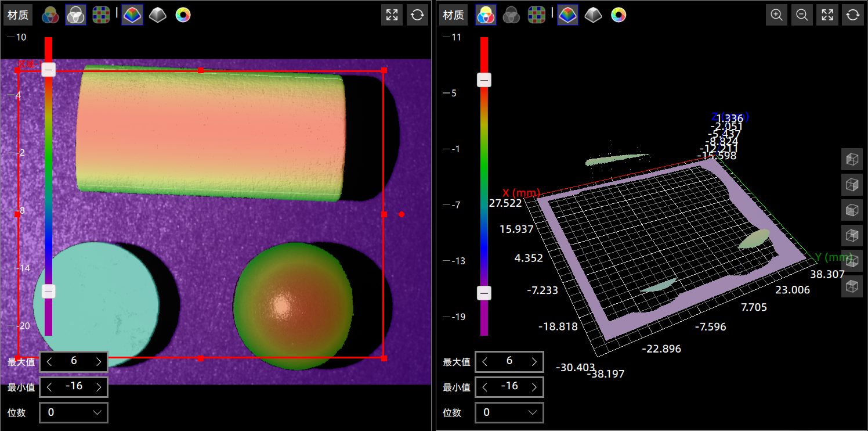Expand the 位数 dropdown in the right panel
This screenshot has width=868, height=431.
509,412
